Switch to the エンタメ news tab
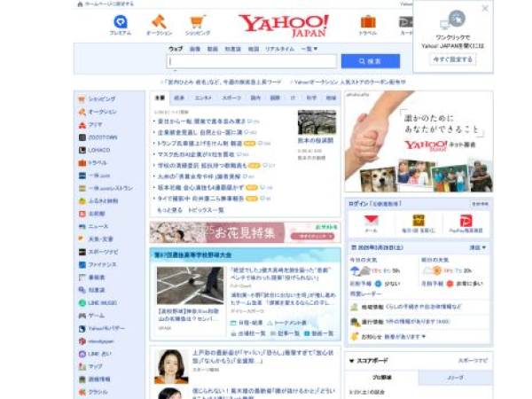532x399 pixels. pos(203,98)
